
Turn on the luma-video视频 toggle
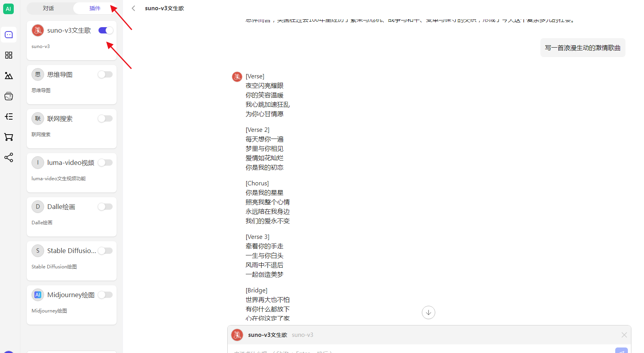[x=105, y=163]
